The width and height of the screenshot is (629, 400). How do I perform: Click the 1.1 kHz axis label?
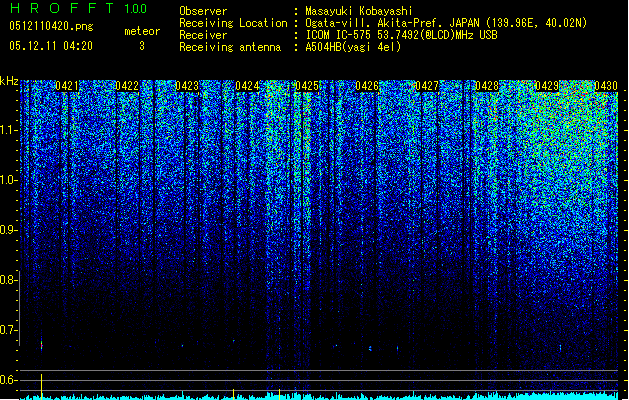[x=8, y=130]
